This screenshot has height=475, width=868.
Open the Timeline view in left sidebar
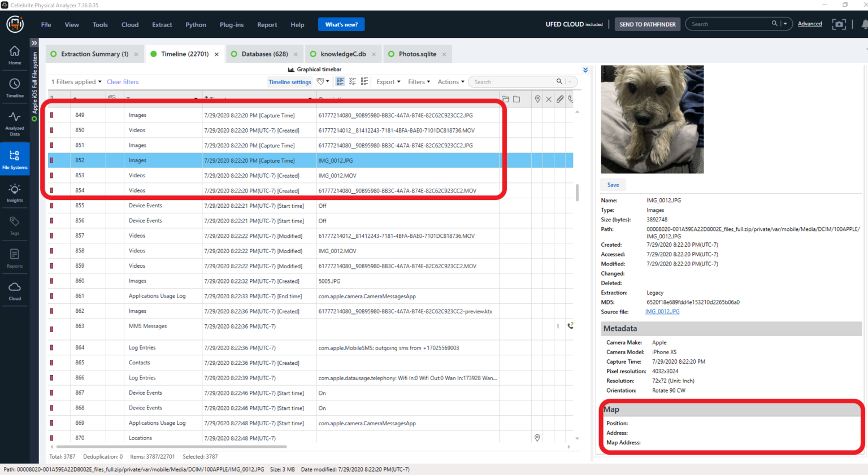click(x=15, y=88)
